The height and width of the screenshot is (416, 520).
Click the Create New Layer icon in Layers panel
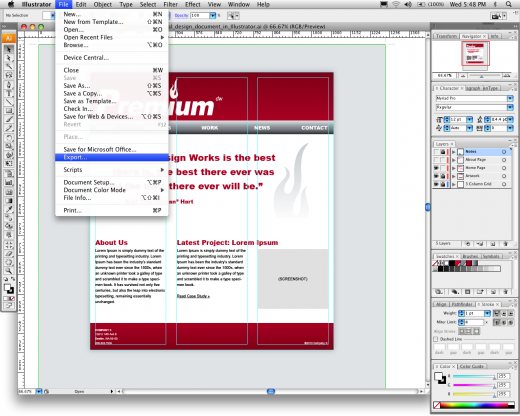point(493,244)
